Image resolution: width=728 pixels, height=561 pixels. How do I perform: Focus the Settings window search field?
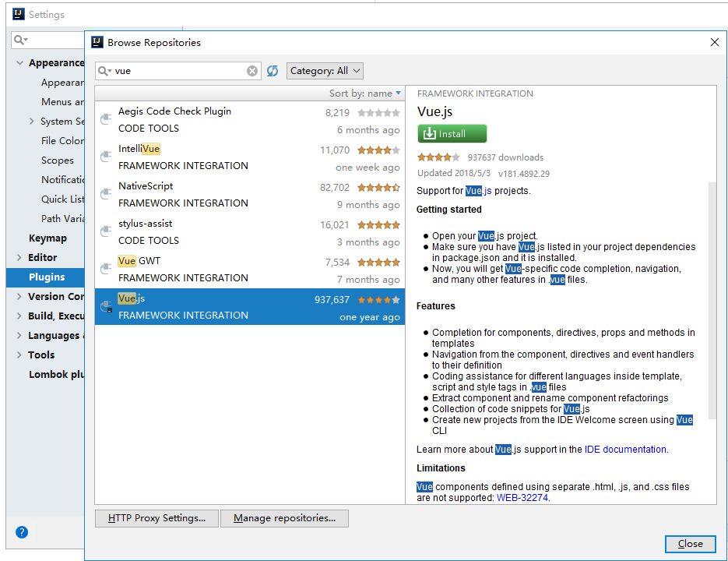[47, 40]
